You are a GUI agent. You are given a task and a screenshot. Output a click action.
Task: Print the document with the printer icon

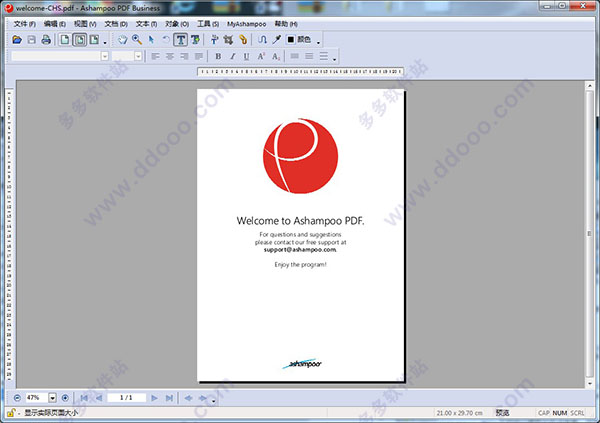tap(46, 39)
